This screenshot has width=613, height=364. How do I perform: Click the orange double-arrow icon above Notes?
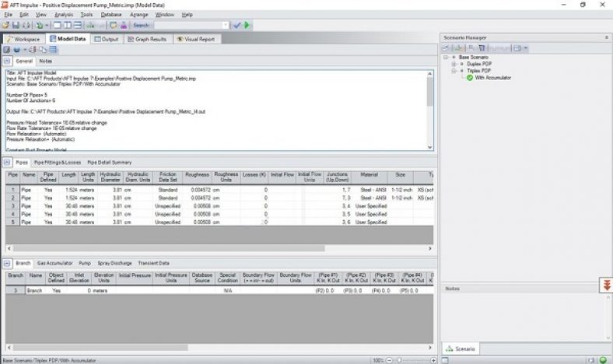pos(605,285)
